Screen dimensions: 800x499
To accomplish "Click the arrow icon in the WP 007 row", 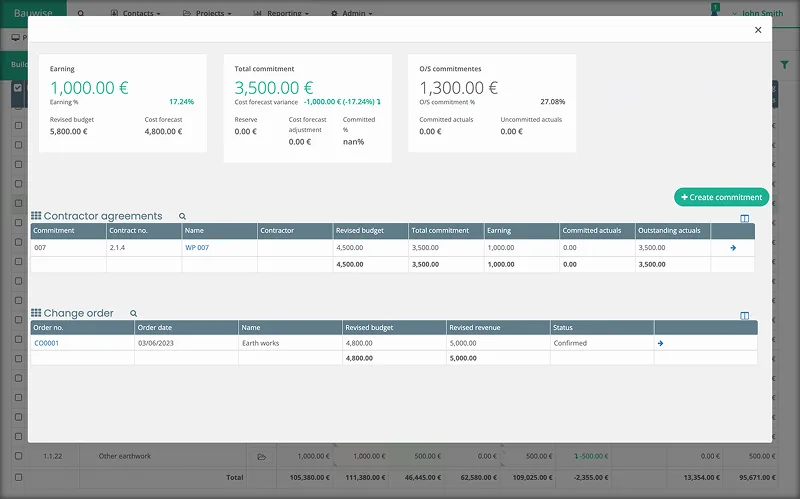I will point(733,247).
